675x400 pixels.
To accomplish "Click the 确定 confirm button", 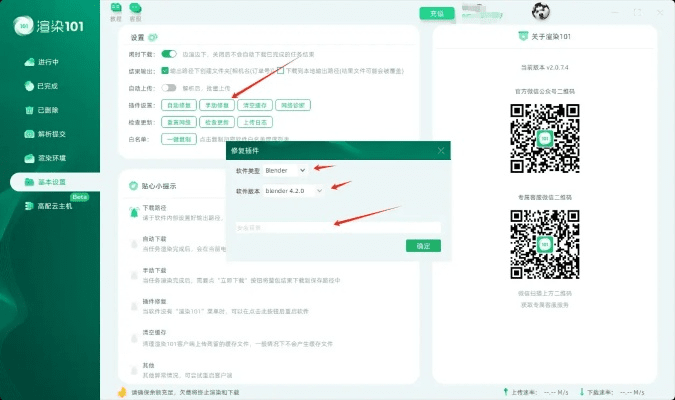I will pyautogui.click(x=423, y=246).
